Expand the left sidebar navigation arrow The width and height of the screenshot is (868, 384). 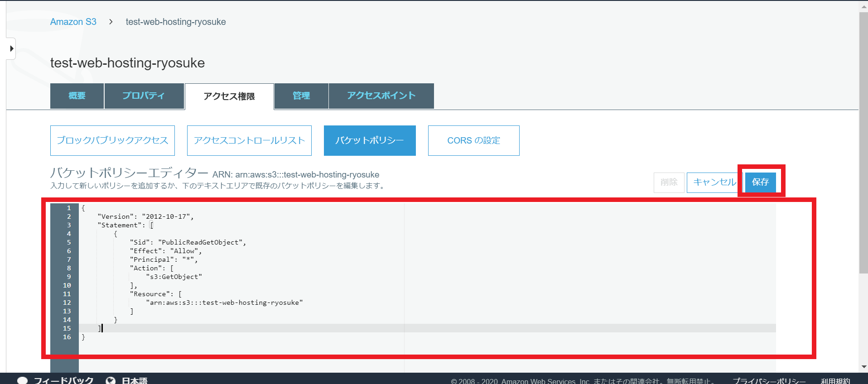click(11, 48)
